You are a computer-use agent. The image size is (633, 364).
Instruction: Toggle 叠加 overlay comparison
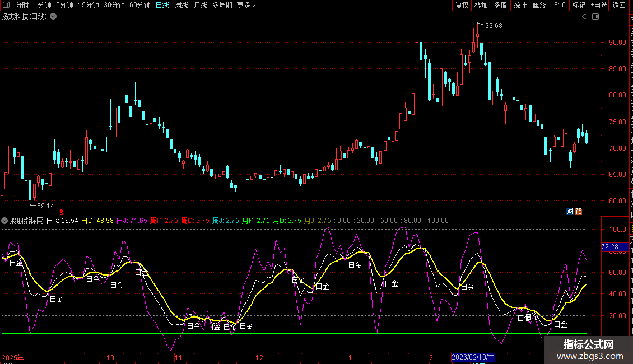481,6
